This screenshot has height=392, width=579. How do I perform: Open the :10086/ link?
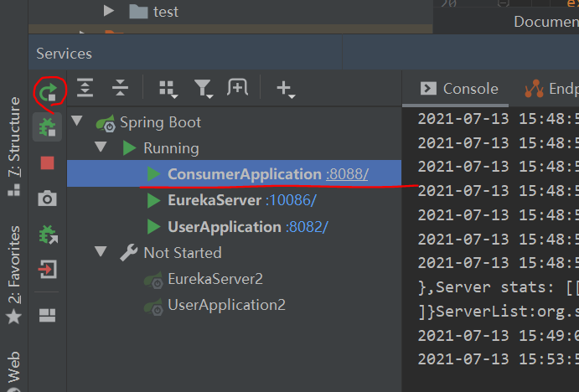tap(291, 200)
